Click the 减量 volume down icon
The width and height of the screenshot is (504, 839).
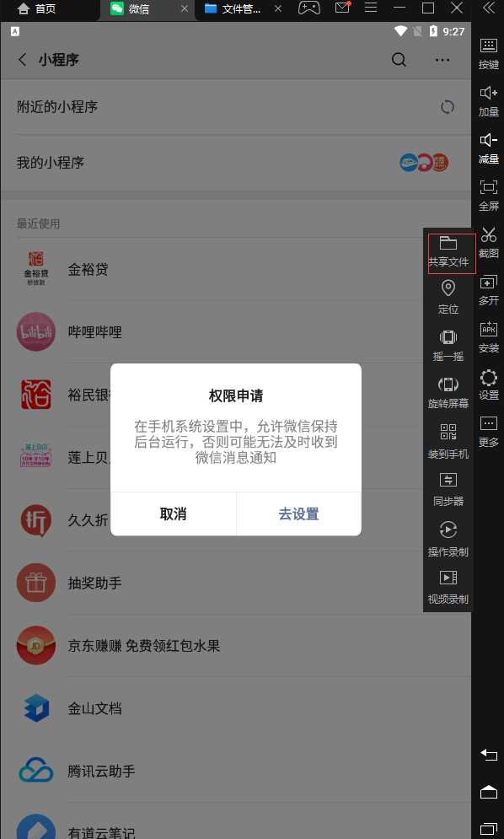(489, 148)
